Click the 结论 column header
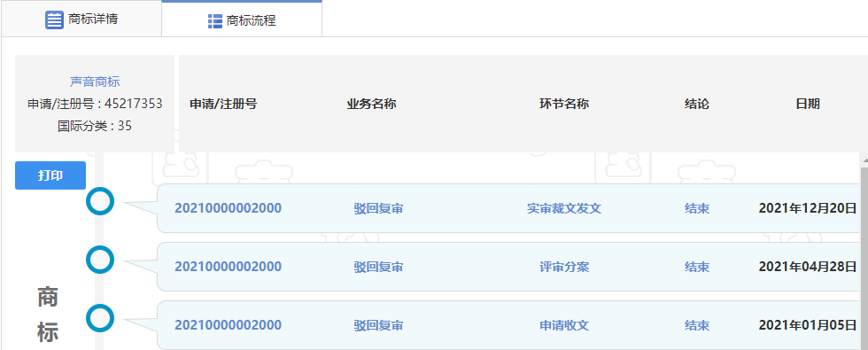This screenshot has height=350, width=868. (697, 105)
